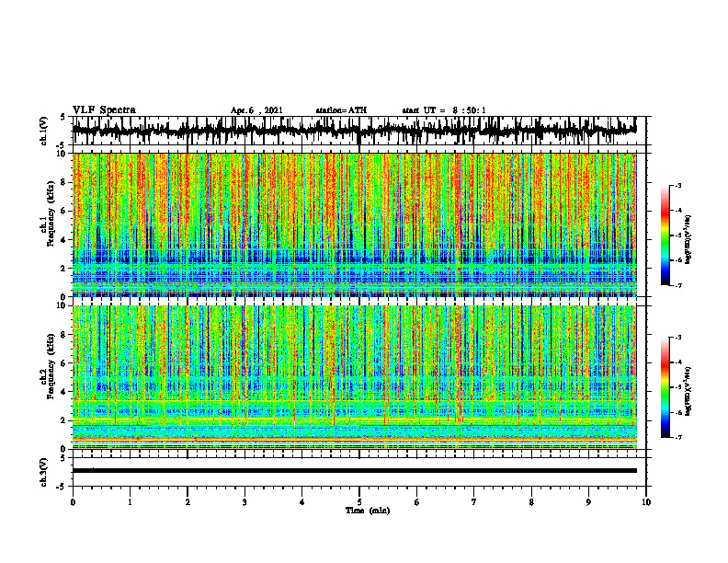
Task: Click the "-3" label on ch.1 color bar
Action: coord(678,186)
